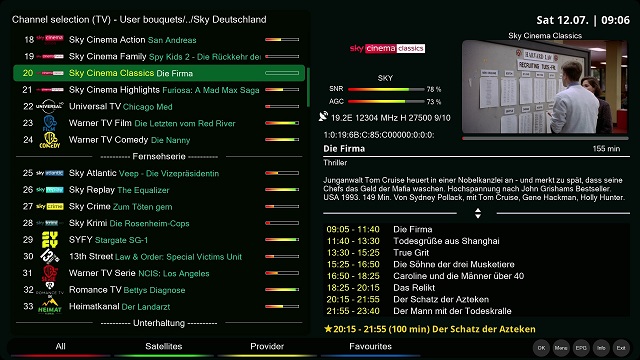Screen dimensions: 640x360
Task: Click the yellow timer line Der Schatz der Azteken
Action: (x=429, y=329)
